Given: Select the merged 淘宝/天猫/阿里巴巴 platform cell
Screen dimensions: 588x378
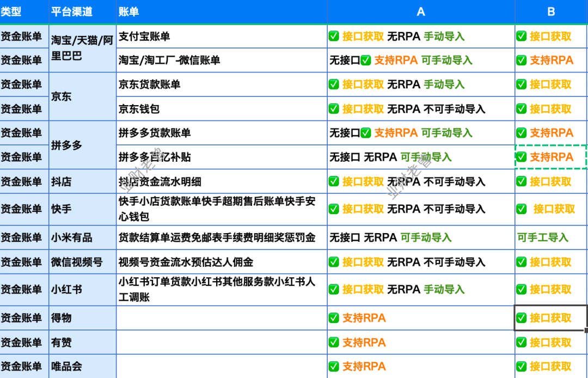Looking at the screenshot, I should (82, 48).
